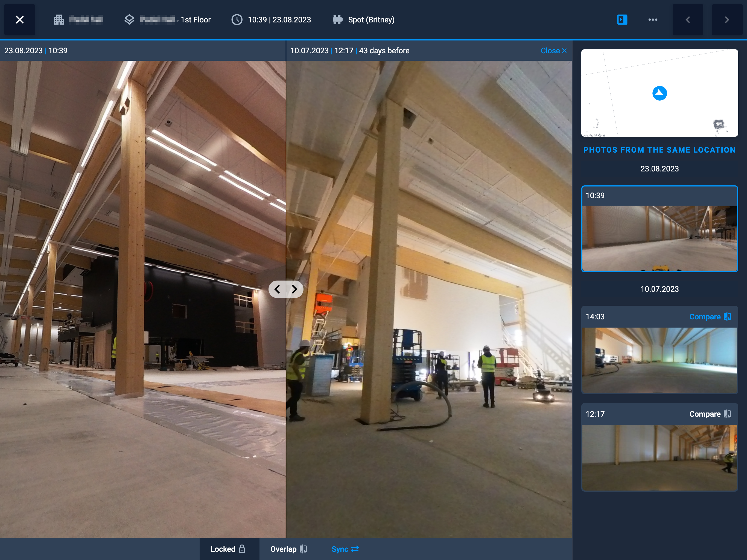Go to the next photo with the right arrow
747x560 pixels.
[x=727, y=20]
